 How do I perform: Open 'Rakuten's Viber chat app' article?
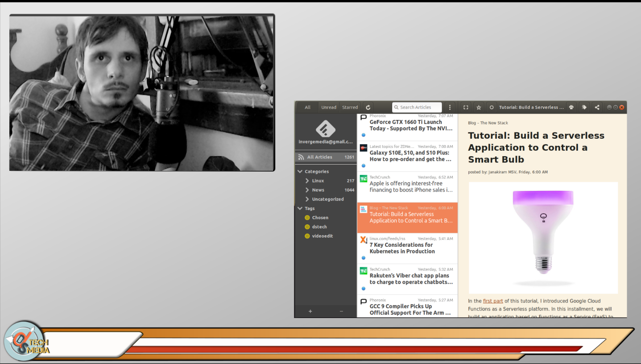(x=408, y=279)
